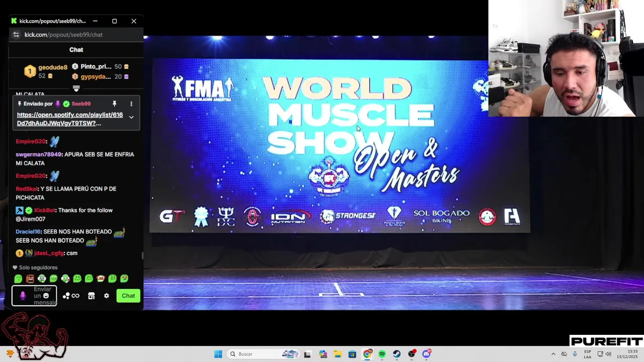Click the chat panel scrollbar thumb
The width and height of the screenshot is (644, 362).
coord(142,256)
